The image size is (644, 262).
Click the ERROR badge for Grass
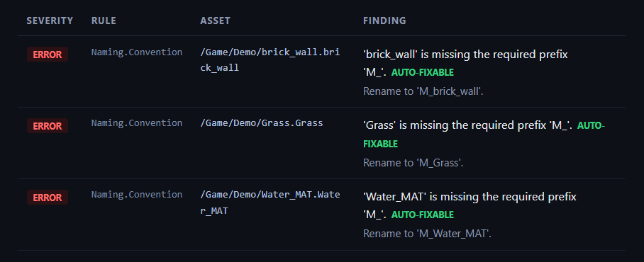tap(48, 126)
